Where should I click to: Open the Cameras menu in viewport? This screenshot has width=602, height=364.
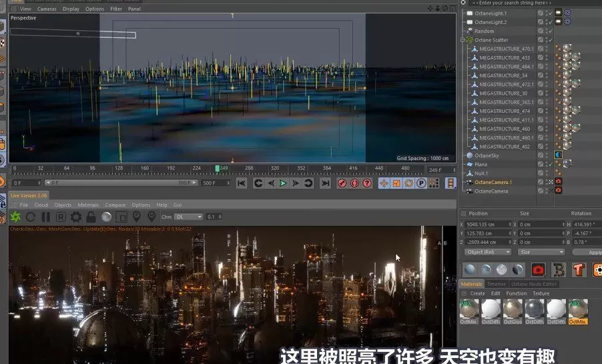[x=47, y=9]
